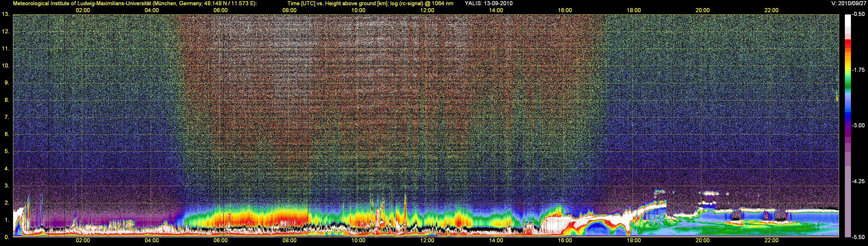Screen dimensions: 868x246
Task: Click the 'YALIS: 13-09-2010' label
Action: pos(489,3)
